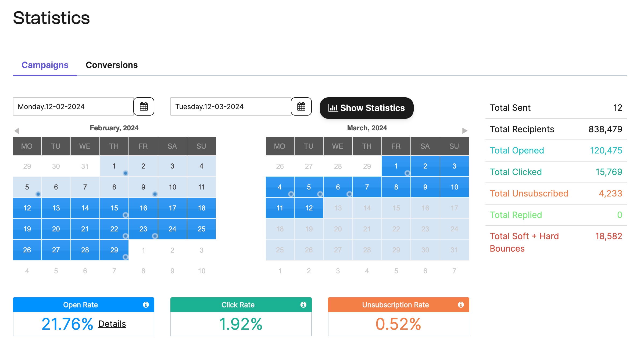Choose March 1 on the calendar
Image resolution: width=644 pixels, height=347 pixels.
(396, 166)
